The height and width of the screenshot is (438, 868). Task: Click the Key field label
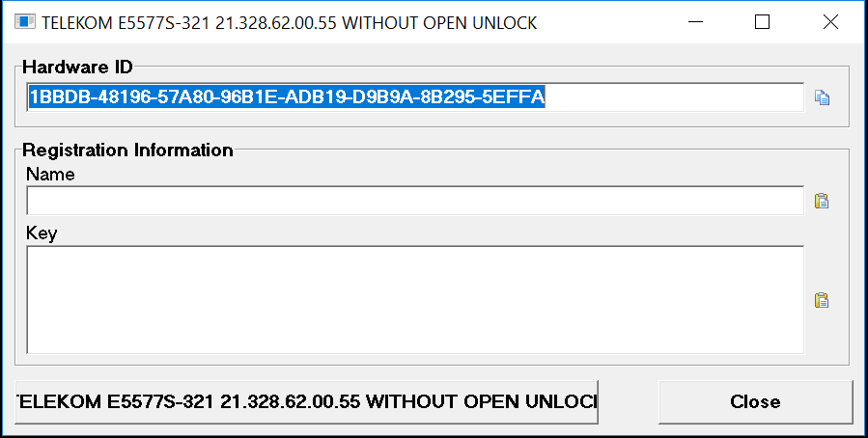coord(42,233)
